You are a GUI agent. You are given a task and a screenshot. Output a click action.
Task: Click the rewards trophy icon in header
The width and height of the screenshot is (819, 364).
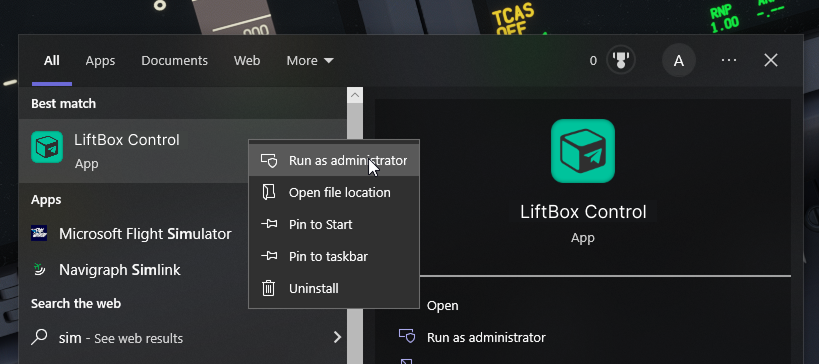click(621, 61)
